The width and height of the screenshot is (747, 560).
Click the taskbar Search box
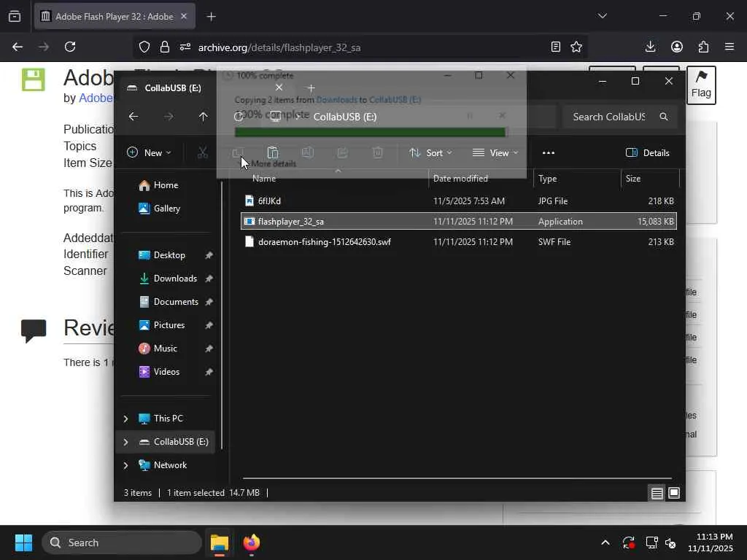(x=122, y=542)
